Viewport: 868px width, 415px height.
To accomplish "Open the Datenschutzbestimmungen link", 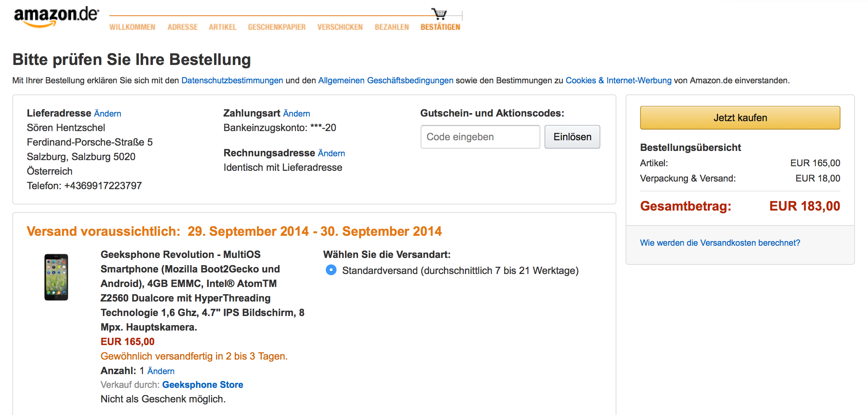I will (232, 81).
